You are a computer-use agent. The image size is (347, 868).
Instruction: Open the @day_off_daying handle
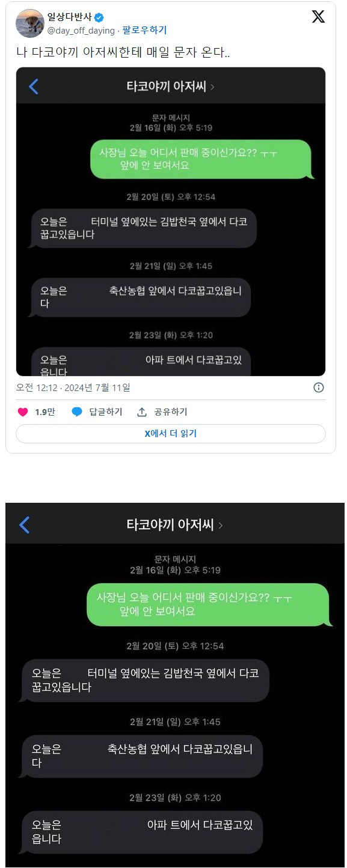(81, 30)
